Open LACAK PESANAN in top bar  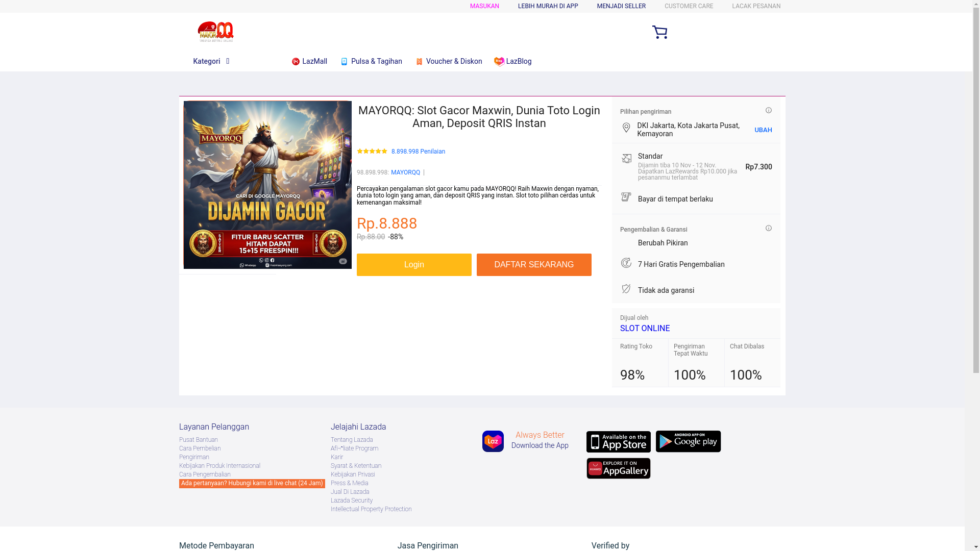756,6
